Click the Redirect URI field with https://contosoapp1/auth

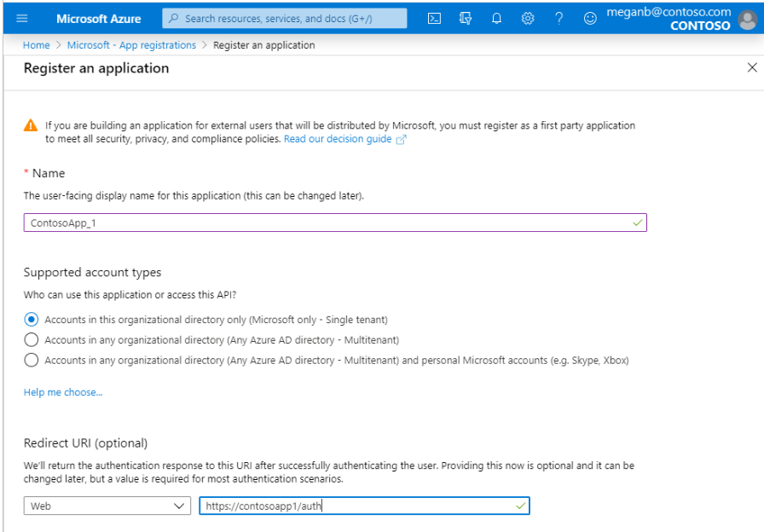[x=364, y=506]
